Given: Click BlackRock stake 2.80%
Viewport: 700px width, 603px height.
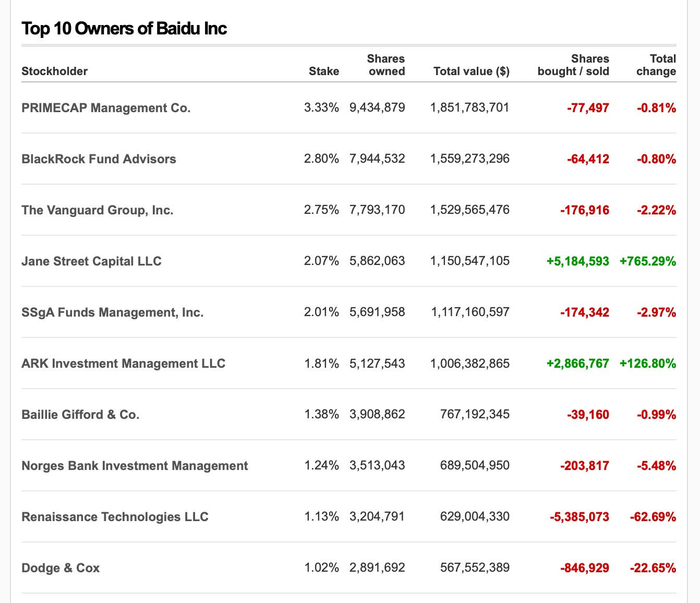Looking at the screenshot, I should (321, 159).
